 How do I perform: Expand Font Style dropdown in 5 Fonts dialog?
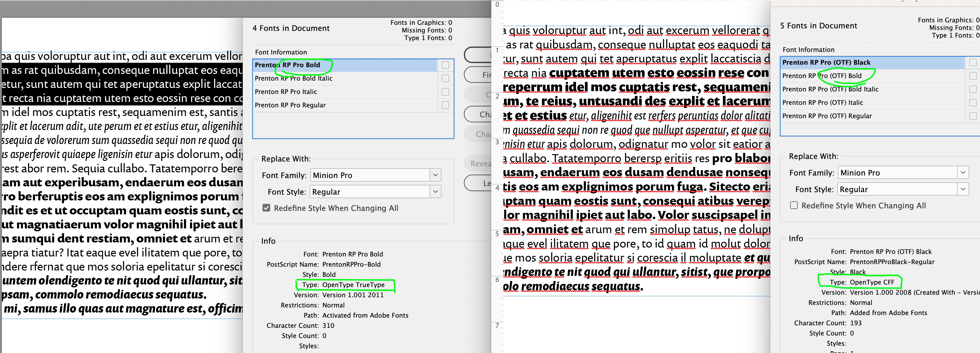(963, 189)
